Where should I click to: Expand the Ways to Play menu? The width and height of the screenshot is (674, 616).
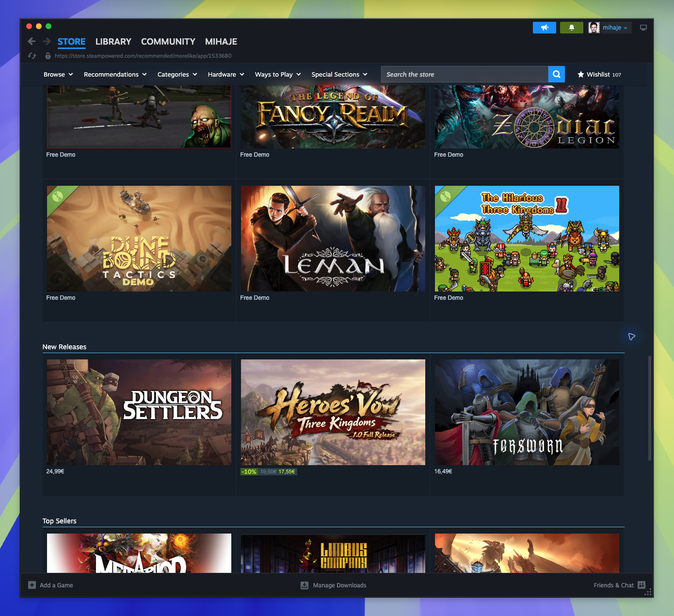(x=278, y=74)
